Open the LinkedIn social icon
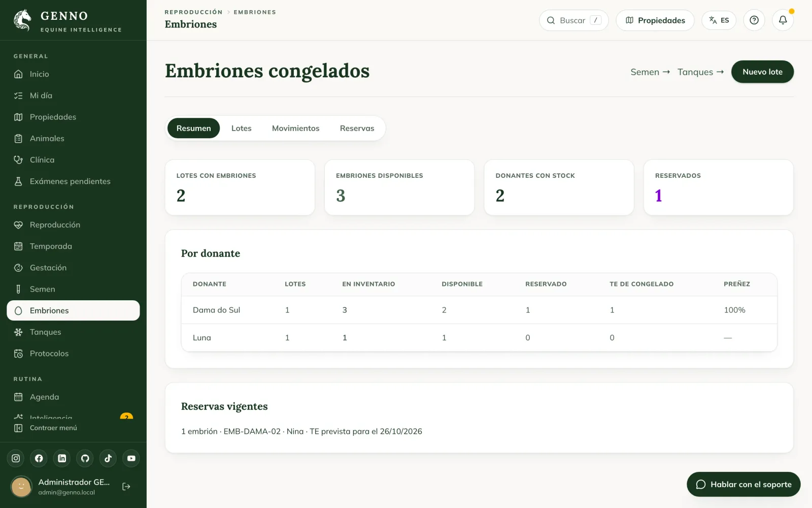This screenshot has width=812, height=508. (x=62, y=458)
